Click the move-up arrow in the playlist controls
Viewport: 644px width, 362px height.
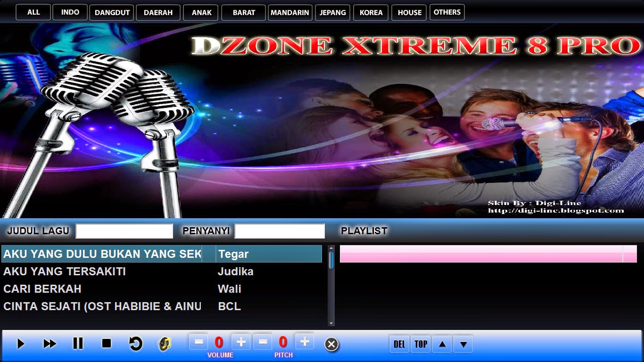coord(442,344)
